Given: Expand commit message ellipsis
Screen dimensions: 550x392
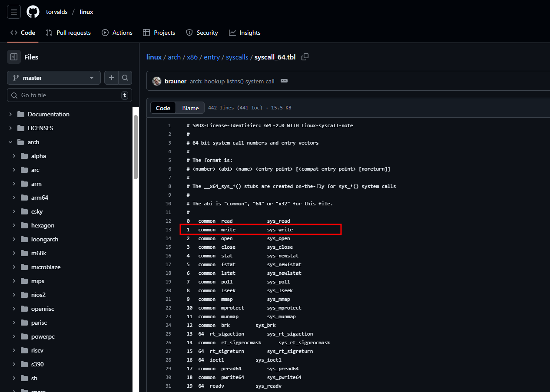Looking at the screenshot, I should point(284,81).
